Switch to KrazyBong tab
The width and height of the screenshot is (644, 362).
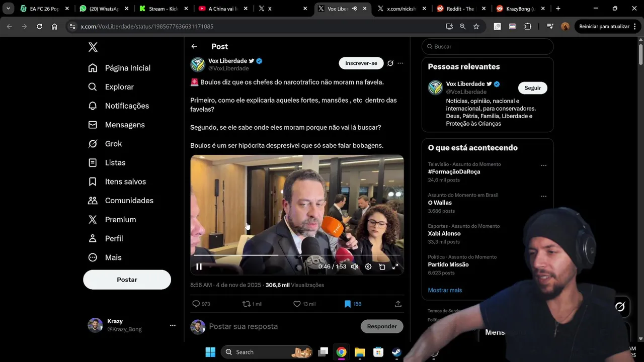click(520, 9)
